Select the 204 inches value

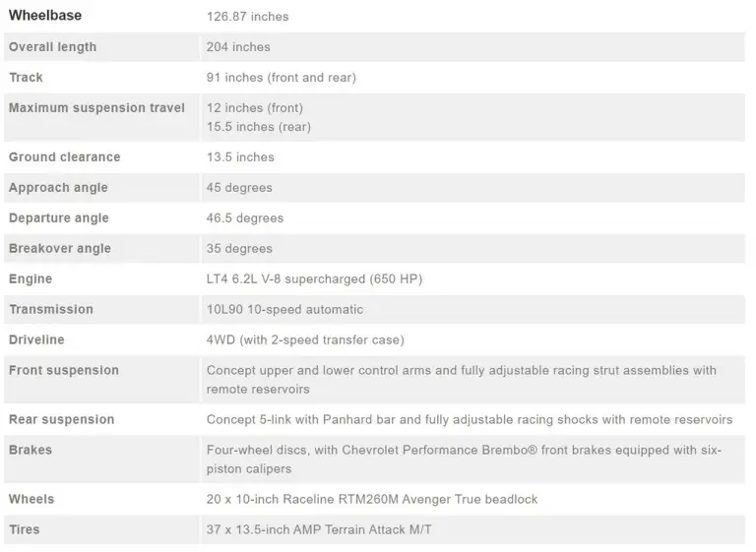click(238, 47)
